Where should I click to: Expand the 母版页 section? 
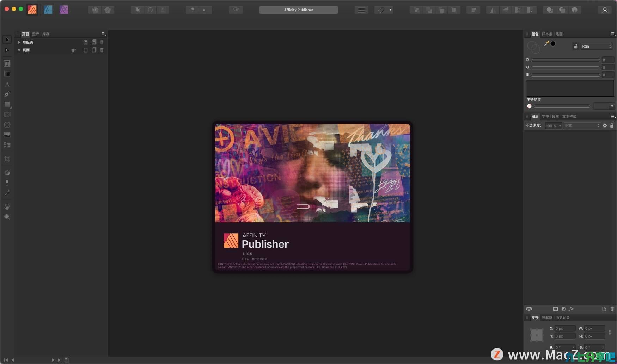(19, 42)
